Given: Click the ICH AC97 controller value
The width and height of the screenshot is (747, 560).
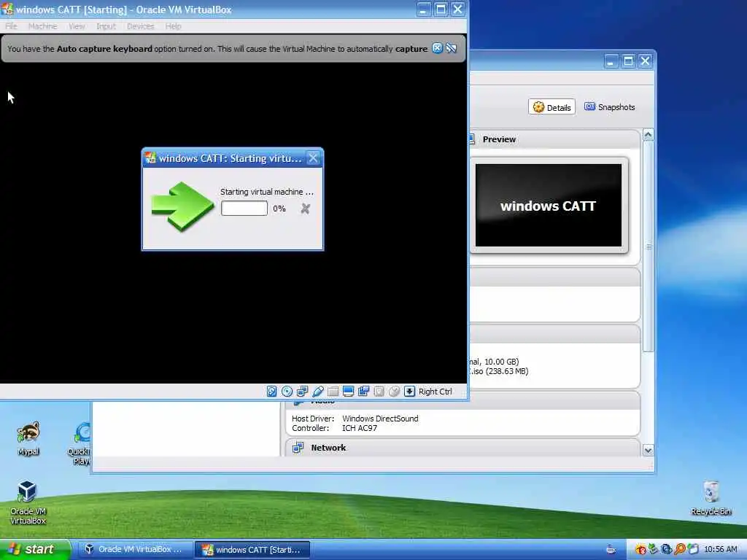Looking at the screenshot, I should click(x=359, y=428).
